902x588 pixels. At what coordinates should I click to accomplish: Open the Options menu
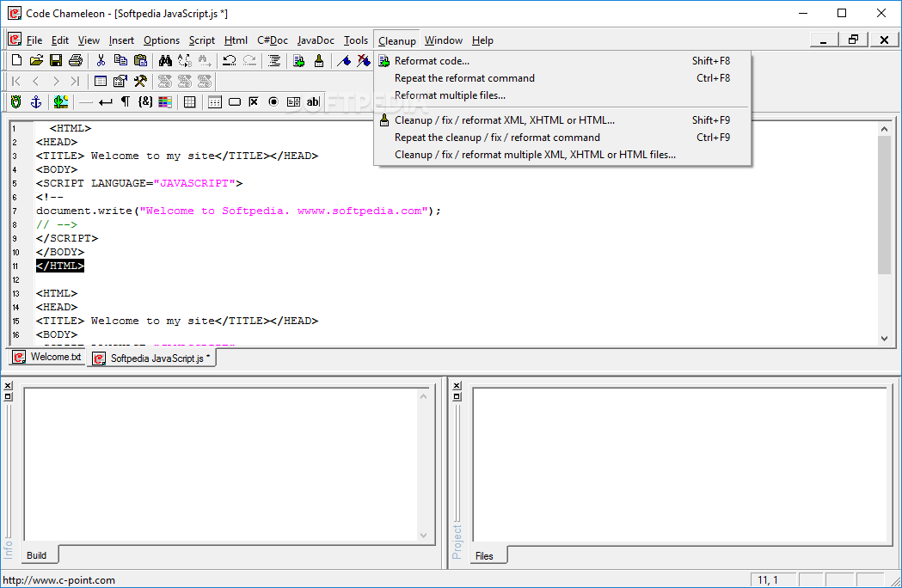click(x=162, y=40)
